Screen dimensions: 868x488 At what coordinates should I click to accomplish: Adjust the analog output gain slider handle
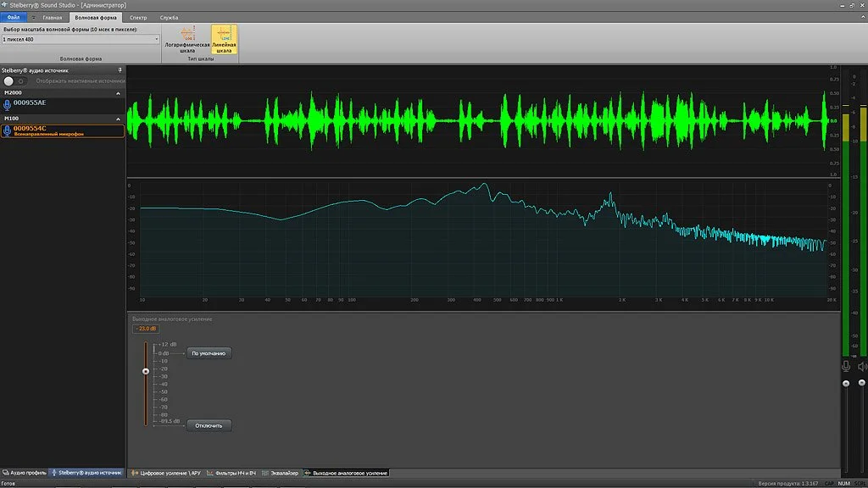pos(146,371)
